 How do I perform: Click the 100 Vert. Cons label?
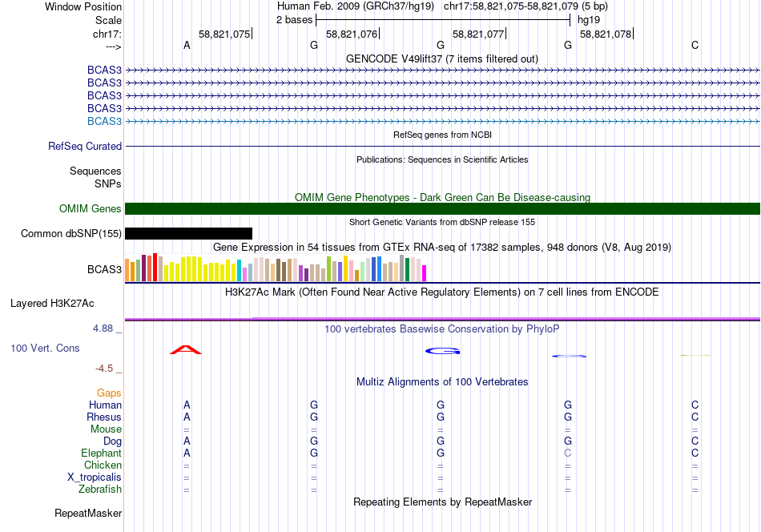(x=45, y=348)
